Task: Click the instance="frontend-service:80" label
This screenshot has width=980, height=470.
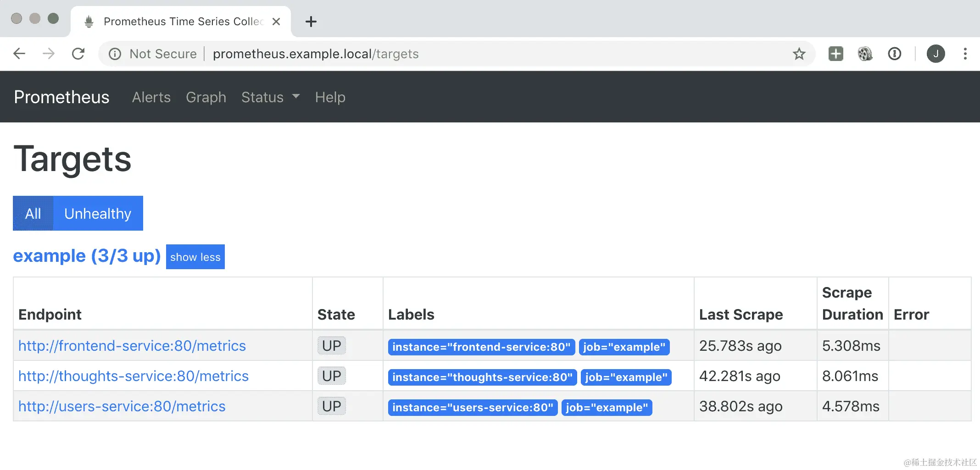Action: (x=481, y=347)
